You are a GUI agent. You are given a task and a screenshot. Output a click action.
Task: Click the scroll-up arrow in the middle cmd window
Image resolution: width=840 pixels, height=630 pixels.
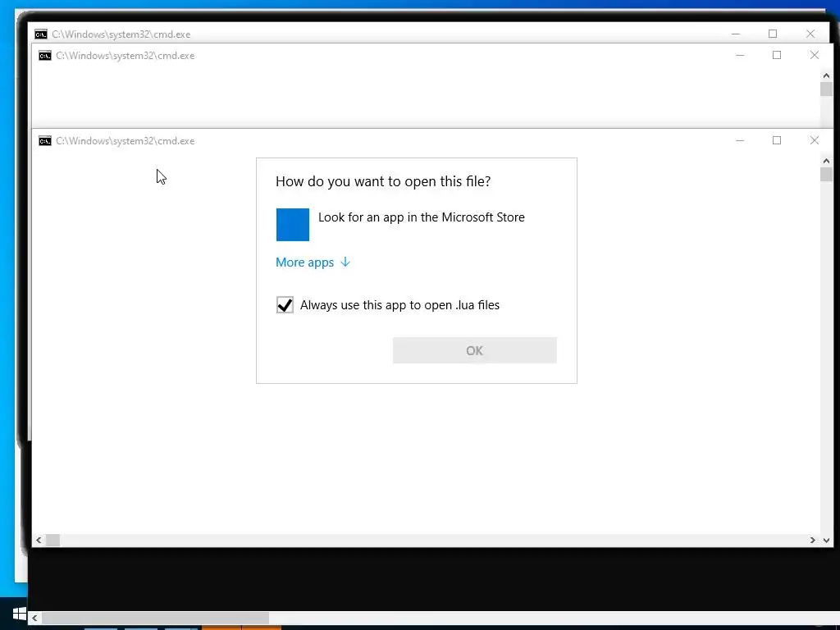click(x=826, y=75)
